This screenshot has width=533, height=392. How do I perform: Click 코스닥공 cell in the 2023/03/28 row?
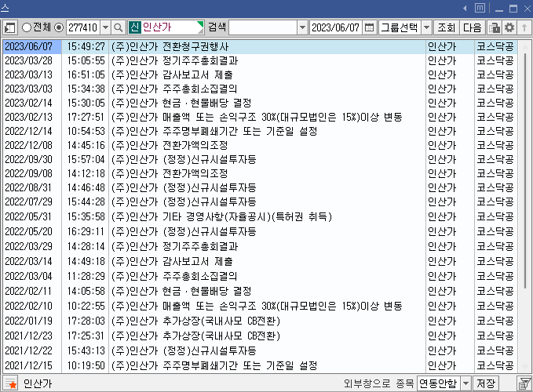[495, 60]
